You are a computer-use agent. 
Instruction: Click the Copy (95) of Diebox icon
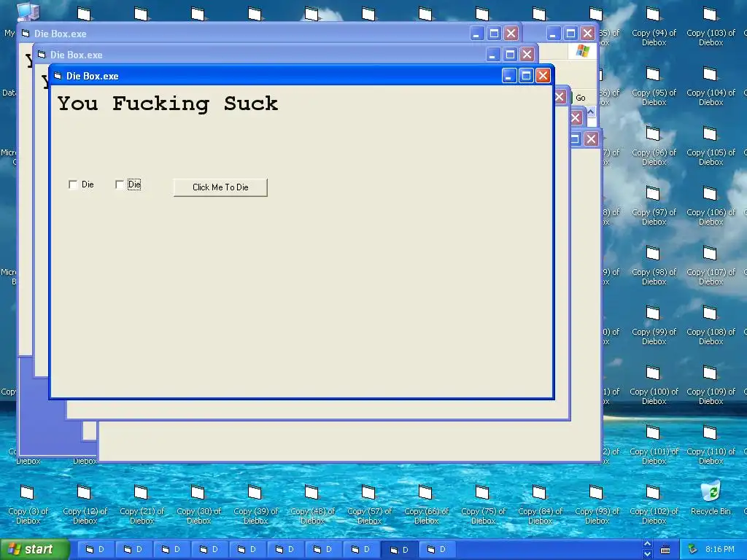[654, 86]
